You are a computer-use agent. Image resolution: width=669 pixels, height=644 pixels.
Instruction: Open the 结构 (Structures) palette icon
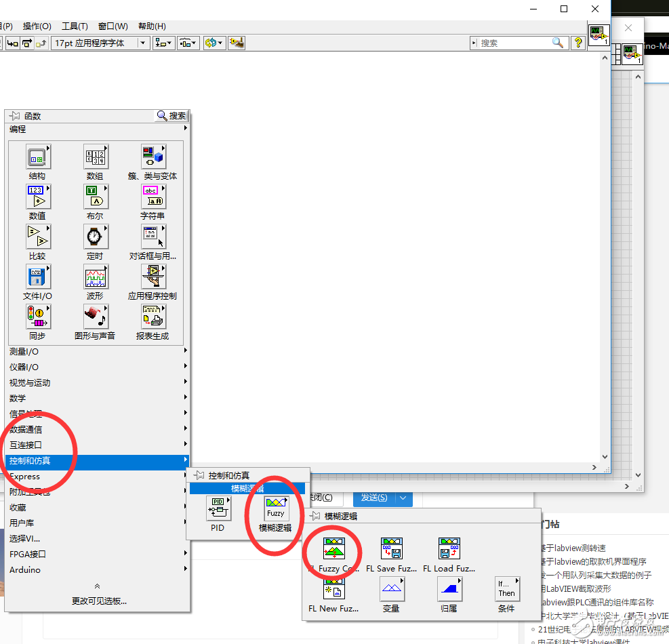[x=38, y=157]
